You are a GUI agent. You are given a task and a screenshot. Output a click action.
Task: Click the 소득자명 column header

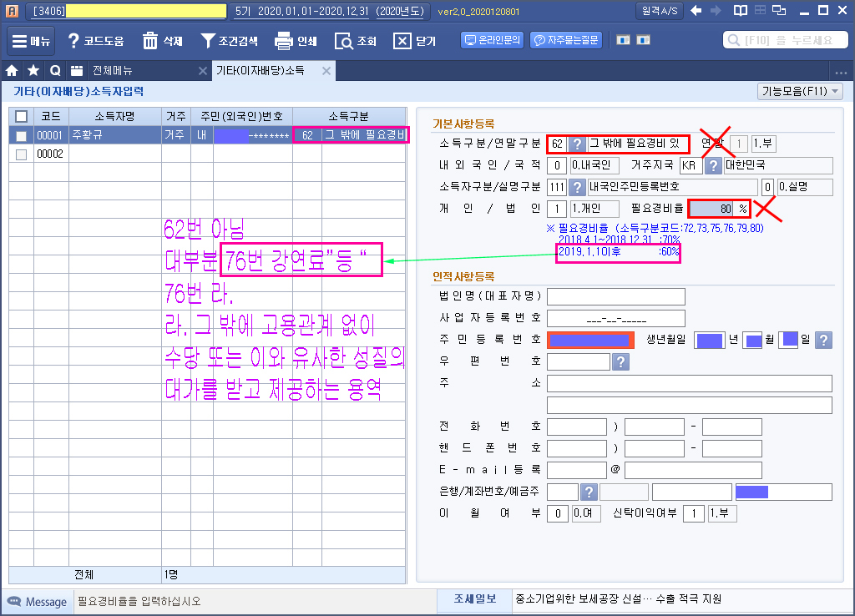click(x=114, y=116)
